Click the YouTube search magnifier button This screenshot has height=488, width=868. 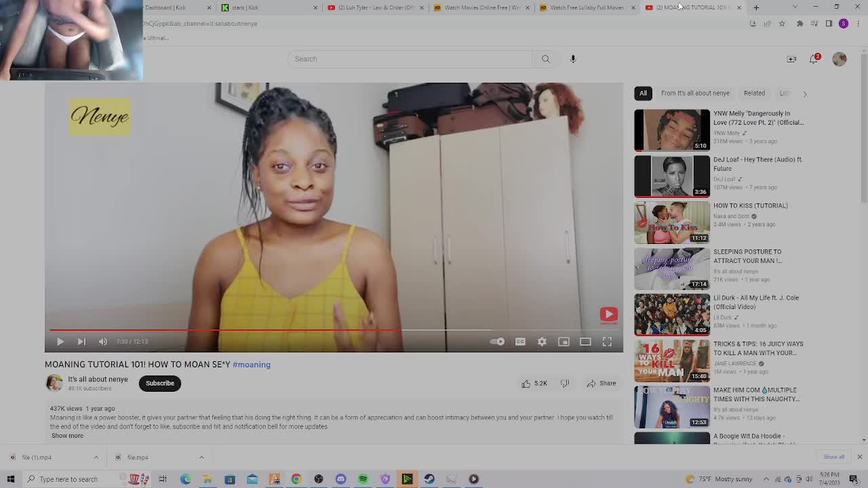[x=545, y=59]
